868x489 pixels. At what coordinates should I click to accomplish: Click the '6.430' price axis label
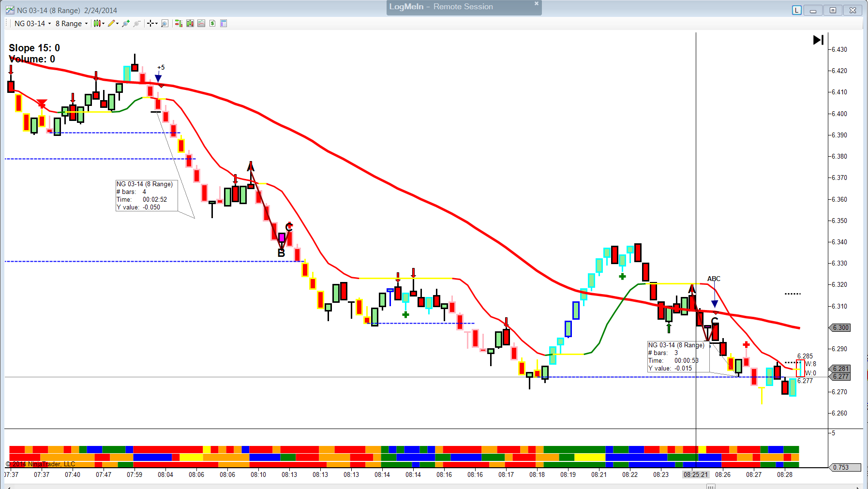pos(839,49)
